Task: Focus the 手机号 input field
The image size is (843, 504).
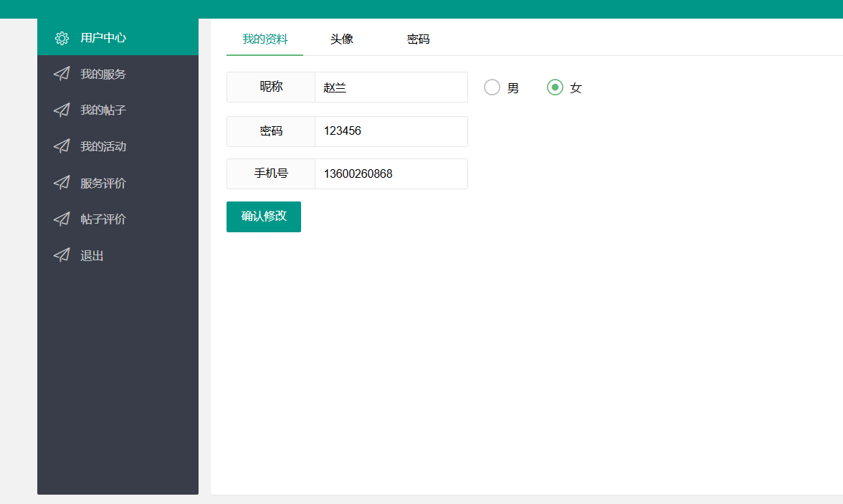Action: pos(391,173)
